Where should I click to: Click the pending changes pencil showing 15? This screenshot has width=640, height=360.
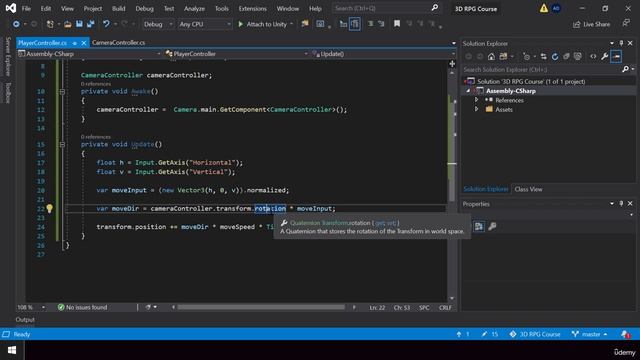click(489, 334)
